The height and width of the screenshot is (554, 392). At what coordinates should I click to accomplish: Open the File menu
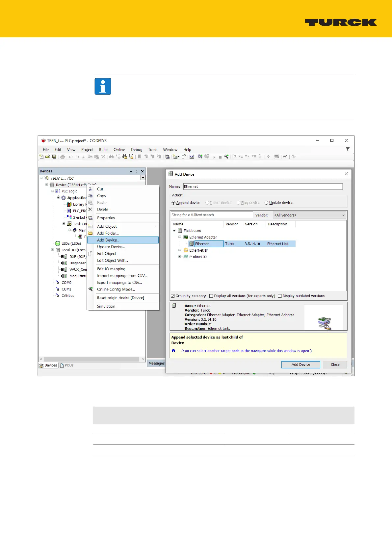tap(46, 149)
